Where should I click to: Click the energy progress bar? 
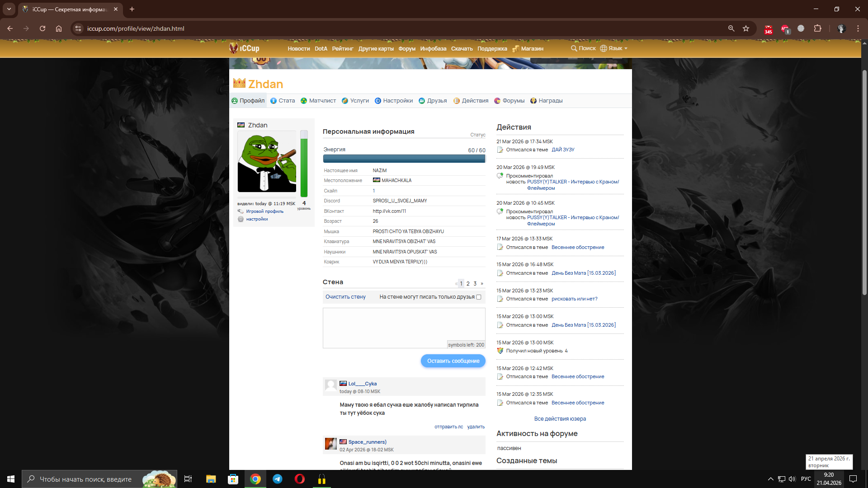(x=404, y=159)
